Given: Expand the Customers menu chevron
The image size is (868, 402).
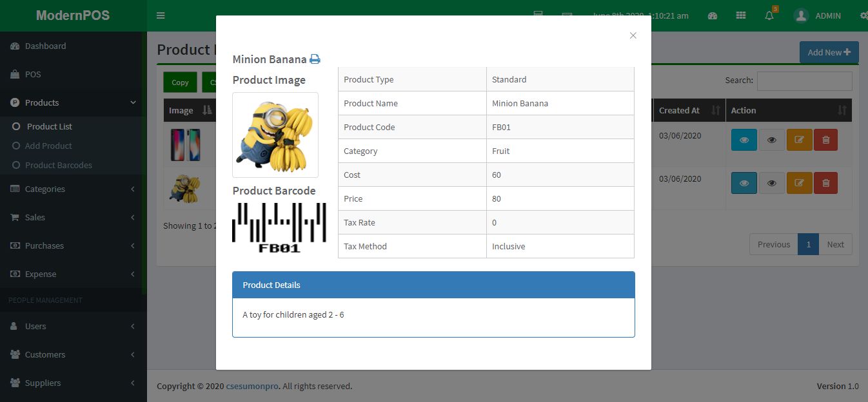Looking at the screenshot, I should (133, 355).
